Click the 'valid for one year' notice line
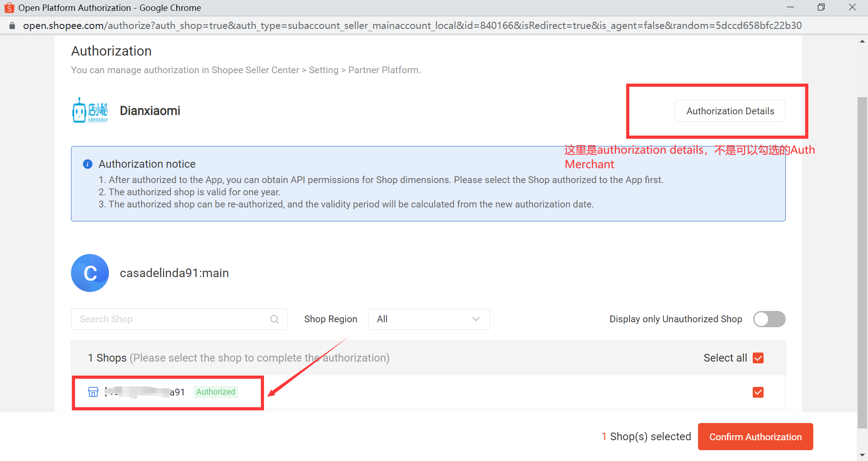868x461 pixels. [x=189, y=192]
